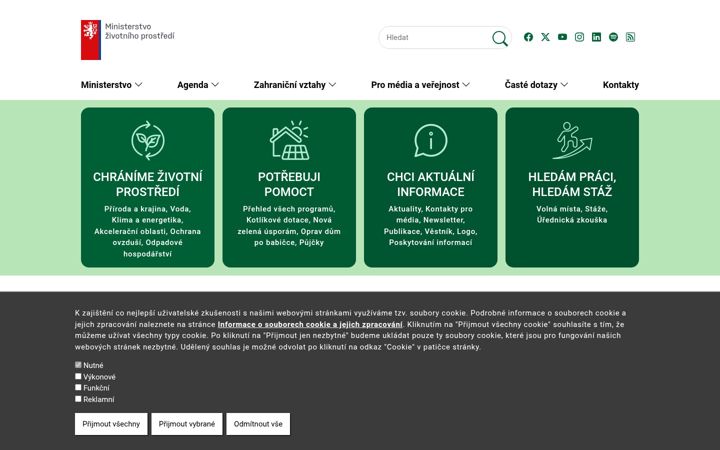Click the Přijmout vybrané button

pyautogui.click(x=187, y=424)
